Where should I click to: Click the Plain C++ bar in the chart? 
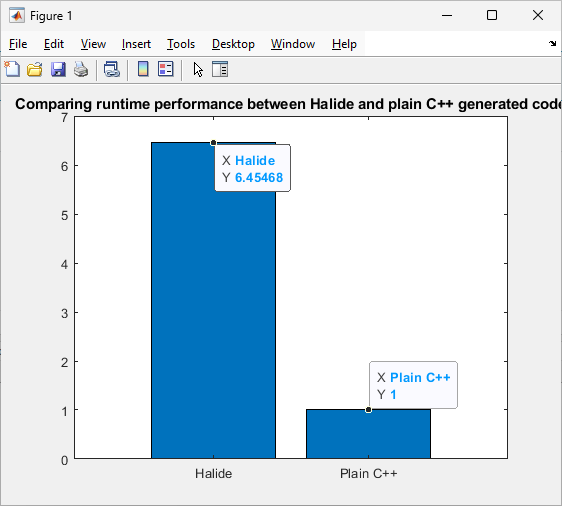pos(368,434)
